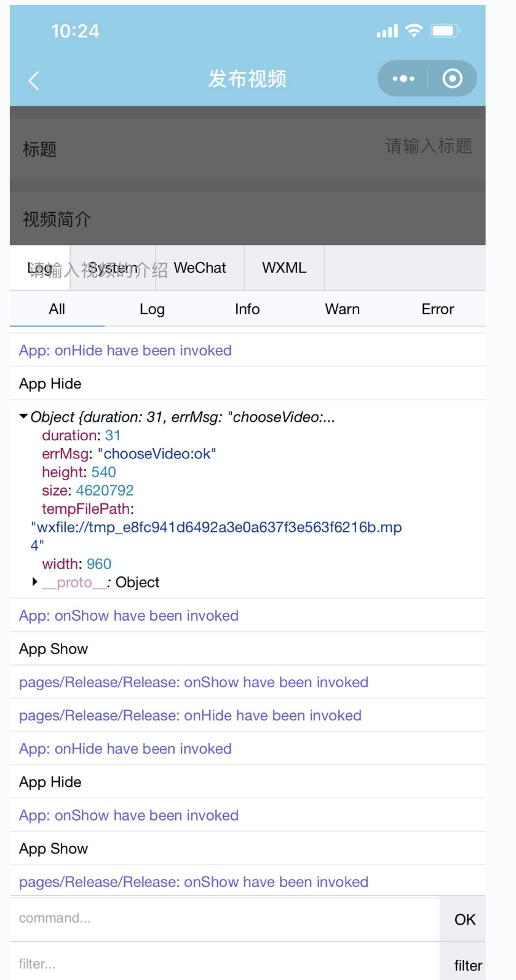This screenshot has width=516, height=980.
Task: Focus the command input field
Action: (224, 918)
